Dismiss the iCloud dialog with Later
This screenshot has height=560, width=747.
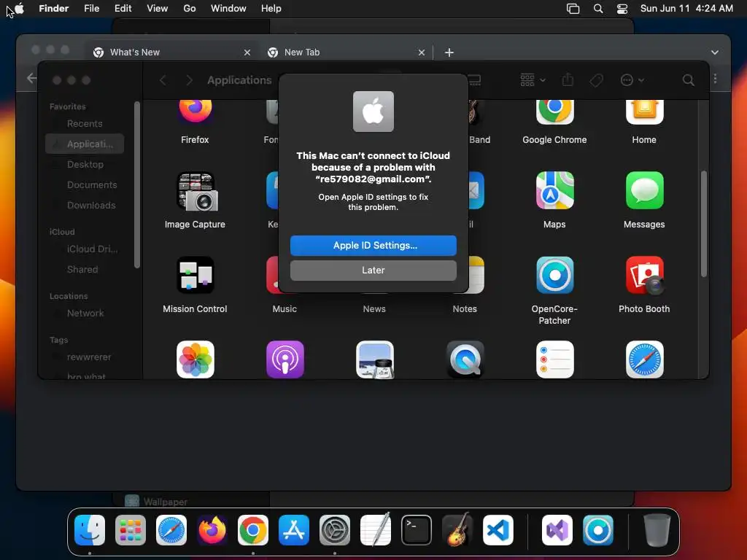373,270
